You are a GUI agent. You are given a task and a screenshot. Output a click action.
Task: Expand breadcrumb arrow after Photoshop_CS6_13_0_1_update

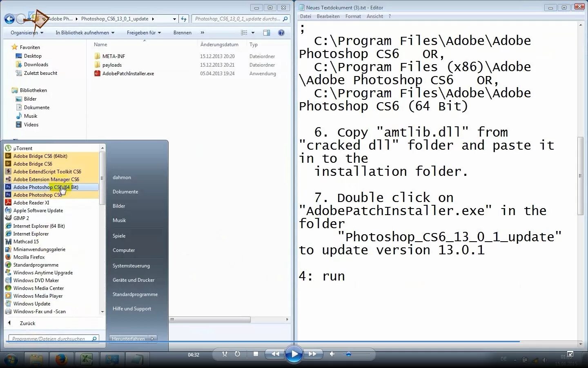(x=153, y=19)
